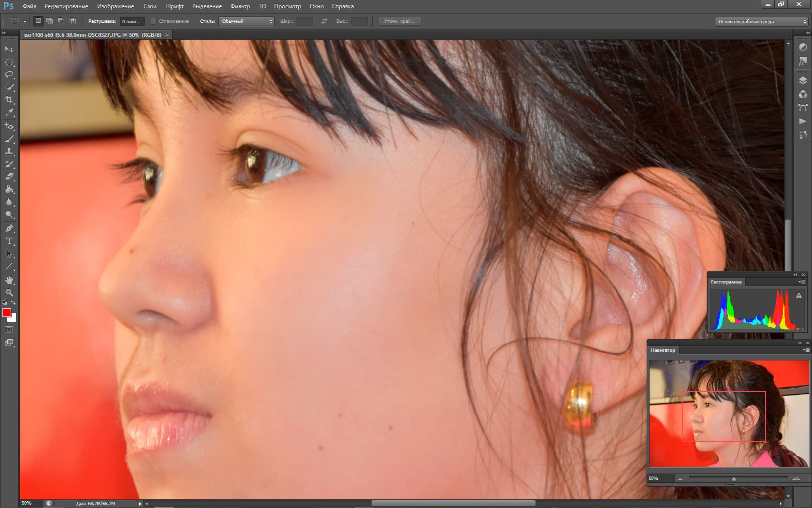Select the Hand tool

tap(9, 280)
